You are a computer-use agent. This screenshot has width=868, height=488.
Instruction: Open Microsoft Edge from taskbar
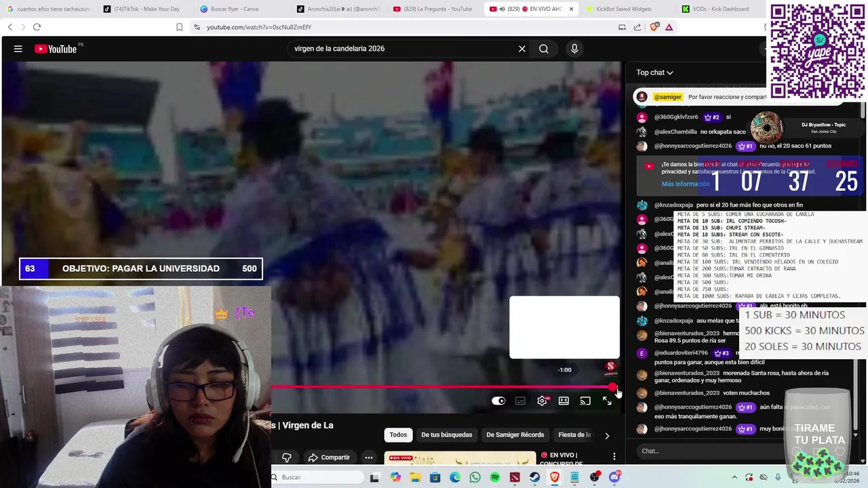[x=455, y=477]
